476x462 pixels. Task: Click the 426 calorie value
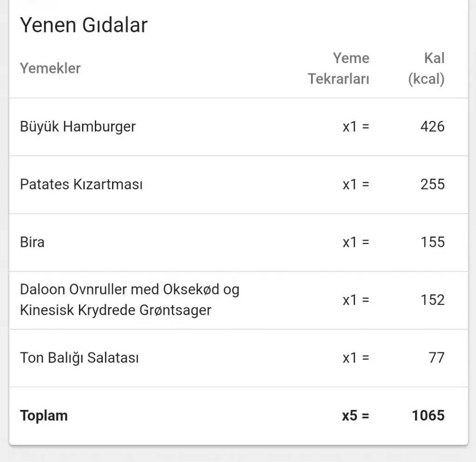(432, 126)
